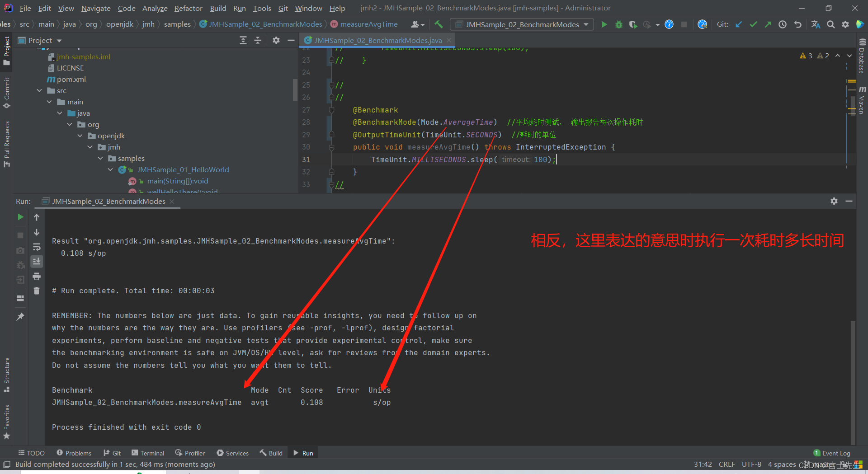Screen dimensions: 868x474
Task: Open the Refactor menu
Action: click(188, 8)
